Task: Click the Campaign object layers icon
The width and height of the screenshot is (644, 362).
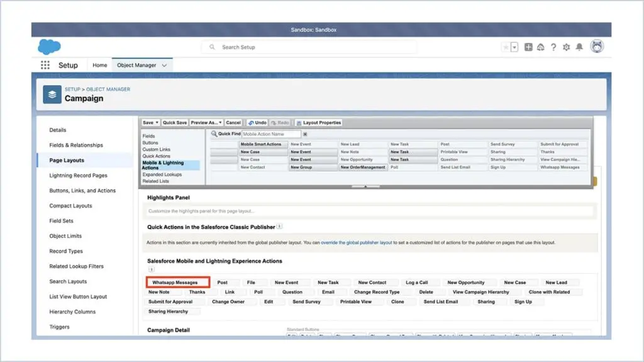Action: (x=52, y=94)
